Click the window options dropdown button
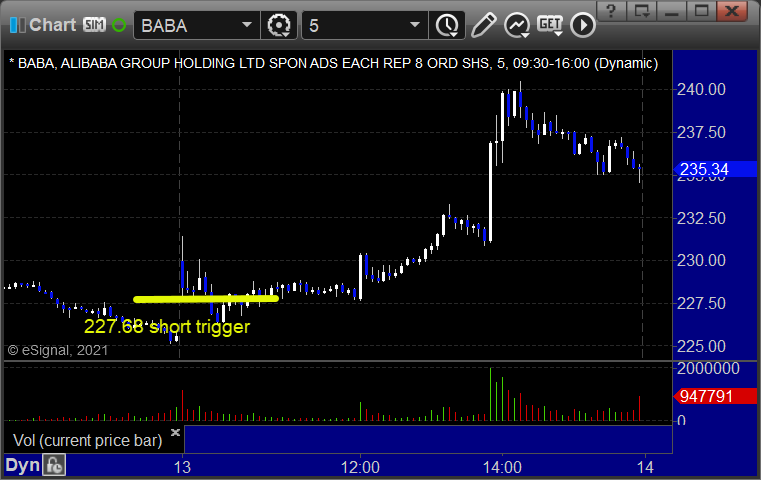Screen dimensions: 761x480 click(642, 11)
